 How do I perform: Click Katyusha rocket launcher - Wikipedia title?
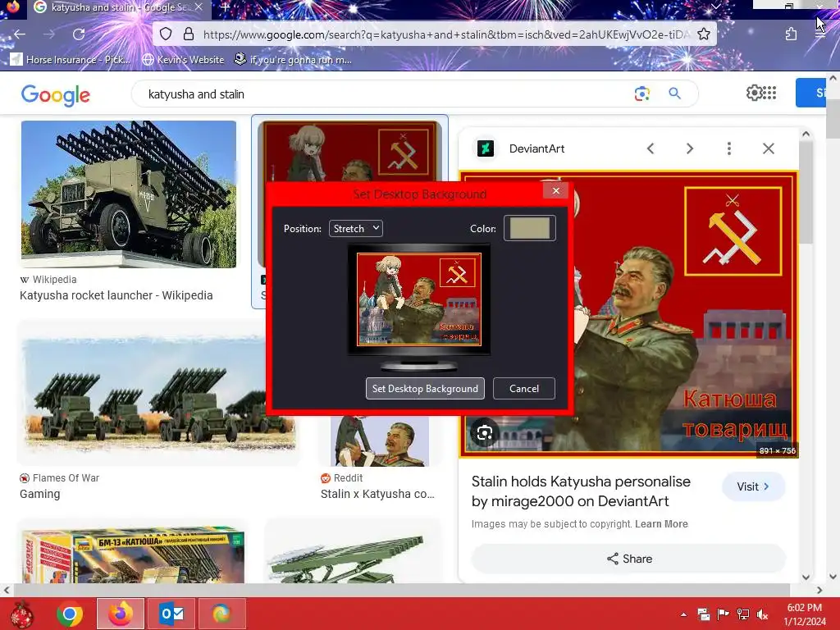116,295
